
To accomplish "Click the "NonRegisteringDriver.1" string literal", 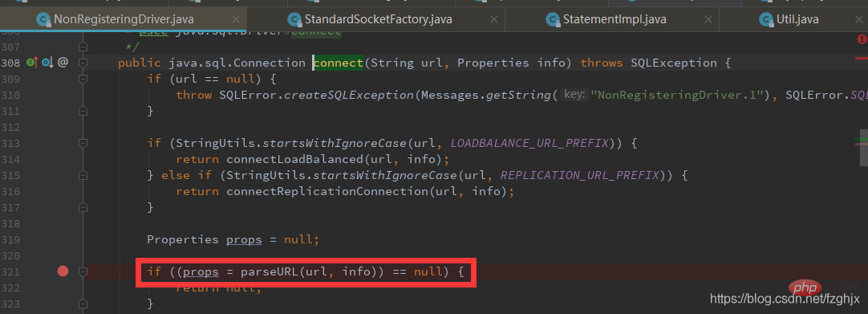I will tap(677, 95).
